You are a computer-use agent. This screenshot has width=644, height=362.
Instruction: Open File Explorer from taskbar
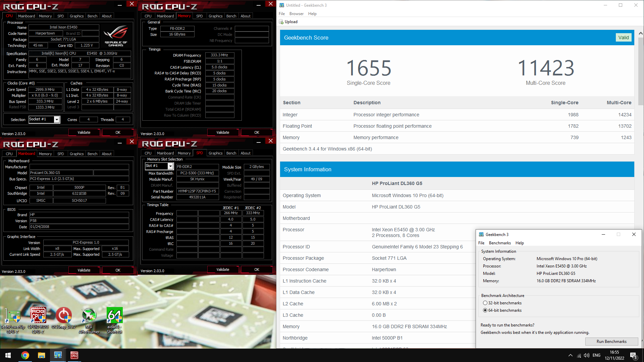(x=41, y=355)
